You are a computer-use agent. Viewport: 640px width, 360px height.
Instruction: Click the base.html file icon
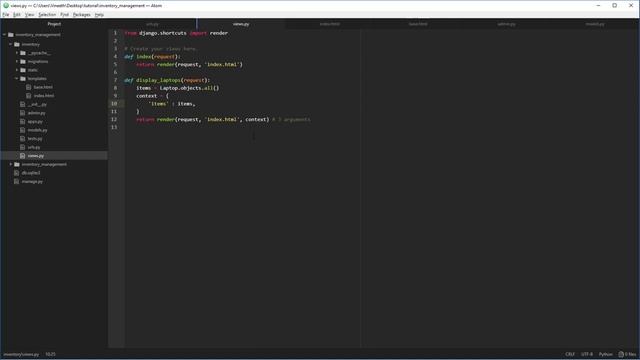point(29,87)
